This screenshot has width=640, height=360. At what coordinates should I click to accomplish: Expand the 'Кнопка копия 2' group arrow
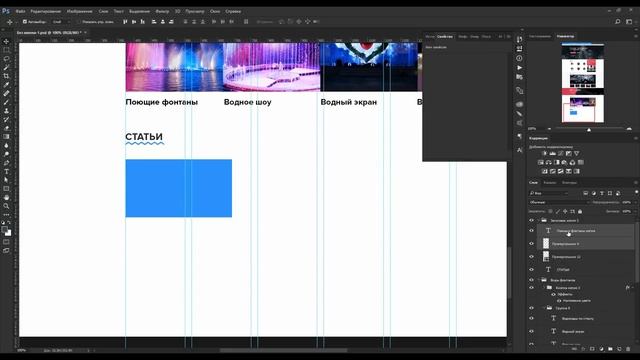544,288
